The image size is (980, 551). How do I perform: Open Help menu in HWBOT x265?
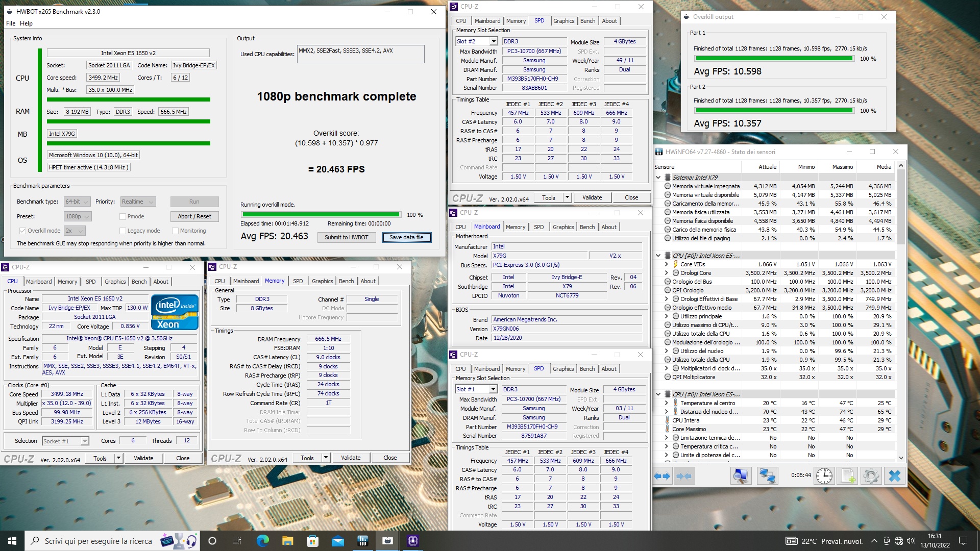pos(26,23)
